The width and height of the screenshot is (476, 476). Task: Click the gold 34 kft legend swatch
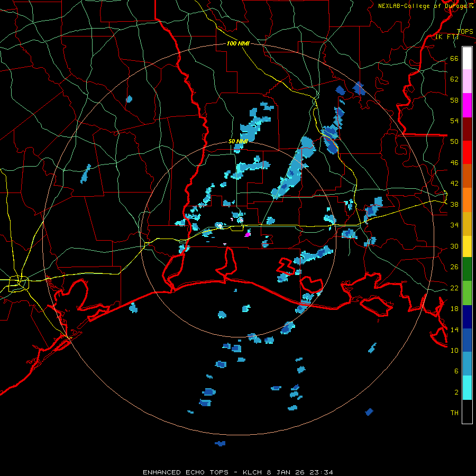pyautogui.click(x=467, y=224)
